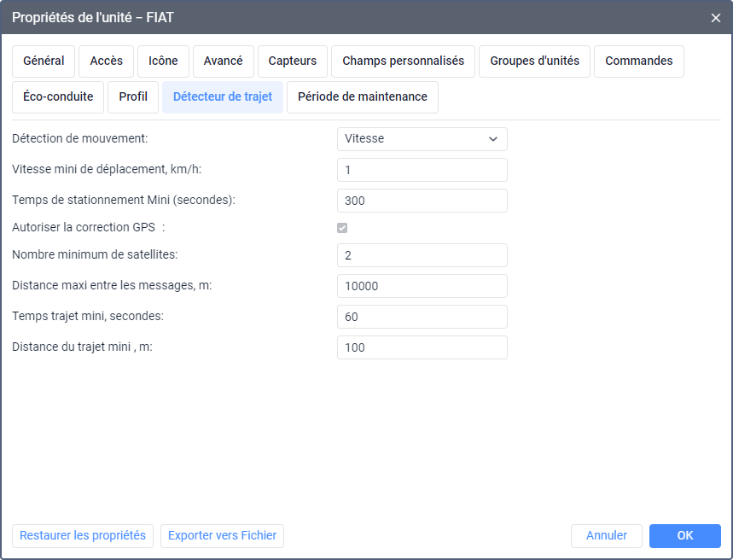The image size is (733, 560).
Task: Toggle Autoriser la correction GPS checkbox
Action: (x=342, y=228)
